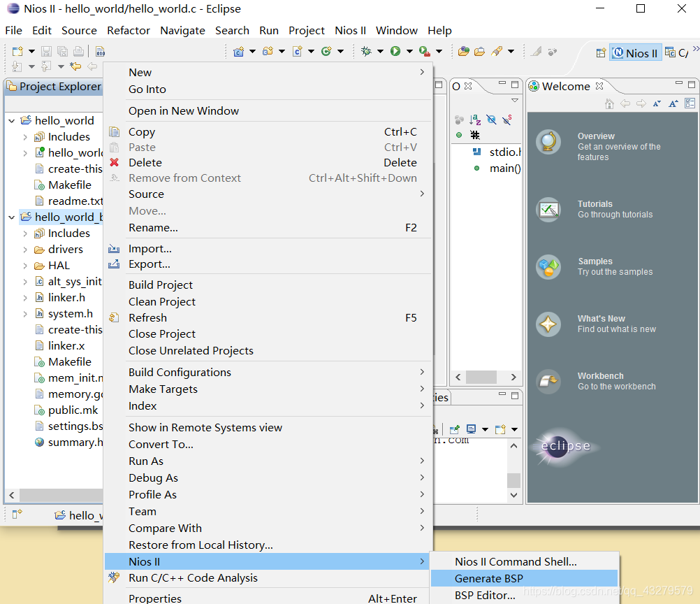
Task: Click the New C/C++ Source File icon
Action: coord(298,51)
